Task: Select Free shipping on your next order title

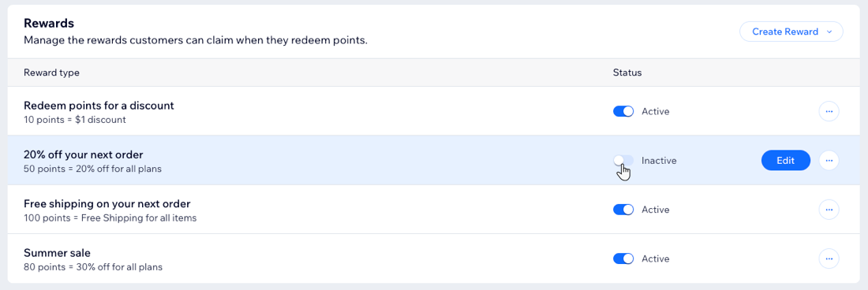Action: click(x=107, y=203)
